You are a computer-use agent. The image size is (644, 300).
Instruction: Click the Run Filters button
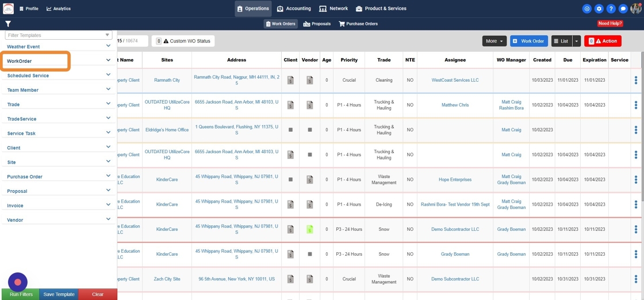click(x=21, y=294)
